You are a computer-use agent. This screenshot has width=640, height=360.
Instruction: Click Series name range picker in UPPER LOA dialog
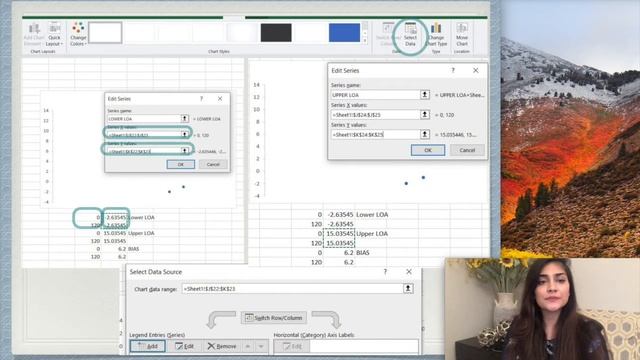pyautogui.click(x=425, y=95)
